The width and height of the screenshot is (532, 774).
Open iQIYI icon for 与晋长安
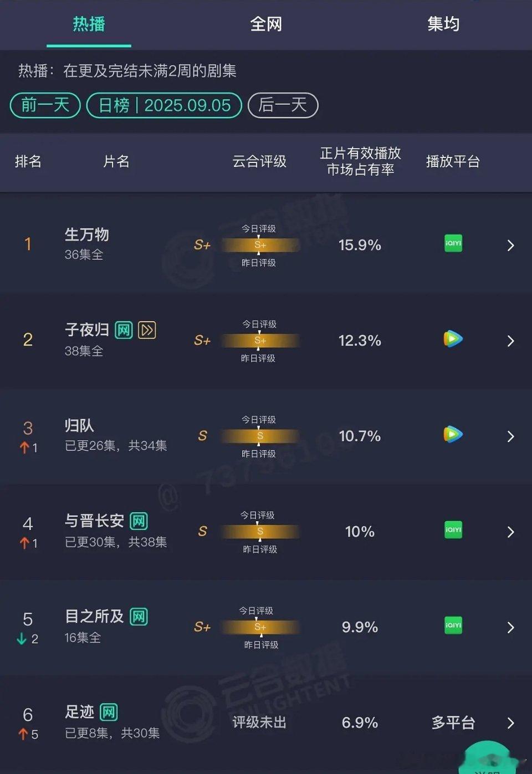453,529
